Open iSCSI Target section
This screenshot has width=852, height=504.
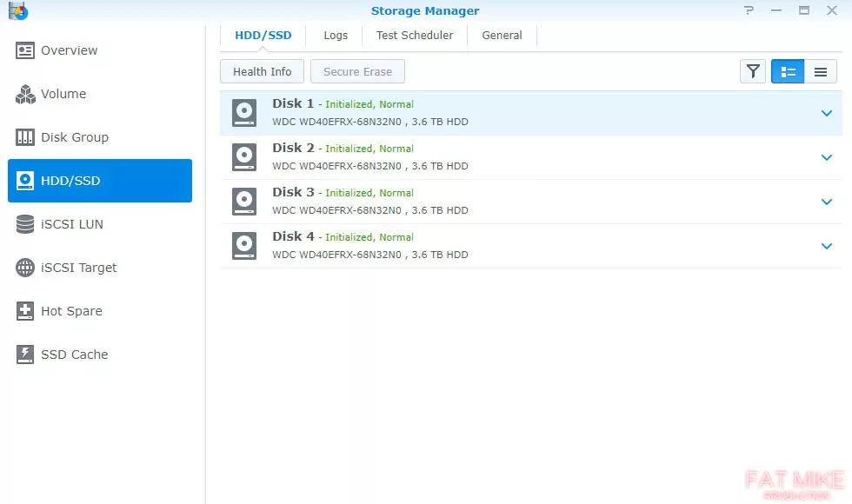point(100,268)
